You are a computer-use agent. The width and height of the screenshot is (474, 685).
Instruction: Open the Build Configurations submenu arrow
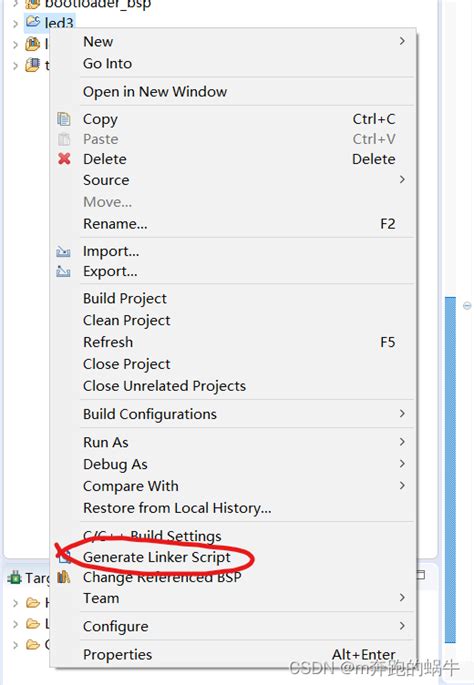[x=402, y=413]
